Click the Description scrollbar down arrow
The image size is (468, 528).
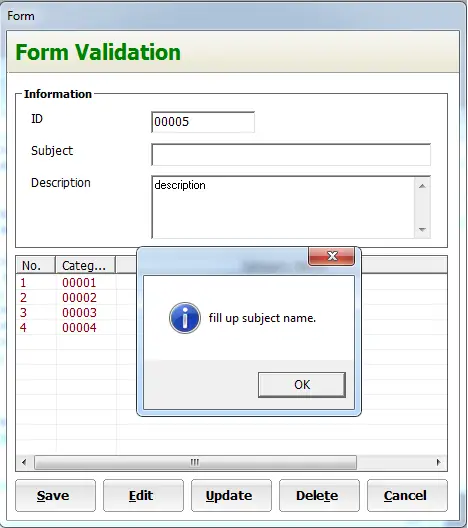coord(423,230)
